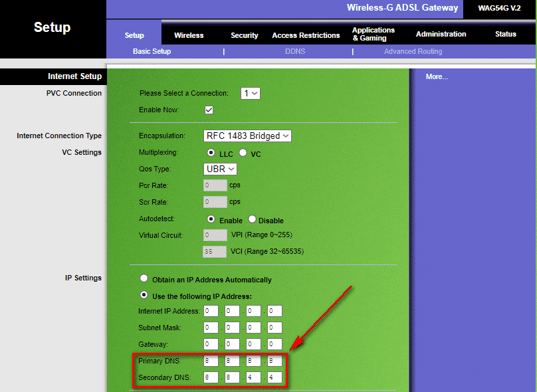Open the Encapsulation dropdown

pyautogui.click(x=247, y=136)
